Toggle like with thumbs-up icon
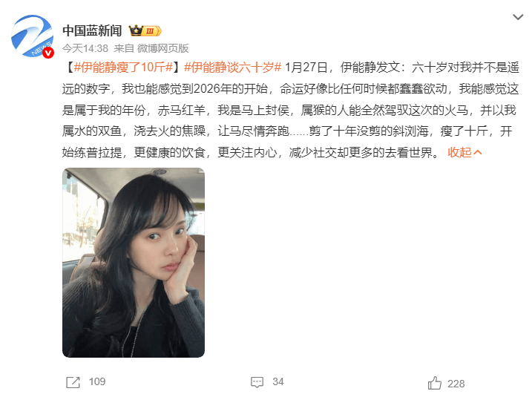 434,383
